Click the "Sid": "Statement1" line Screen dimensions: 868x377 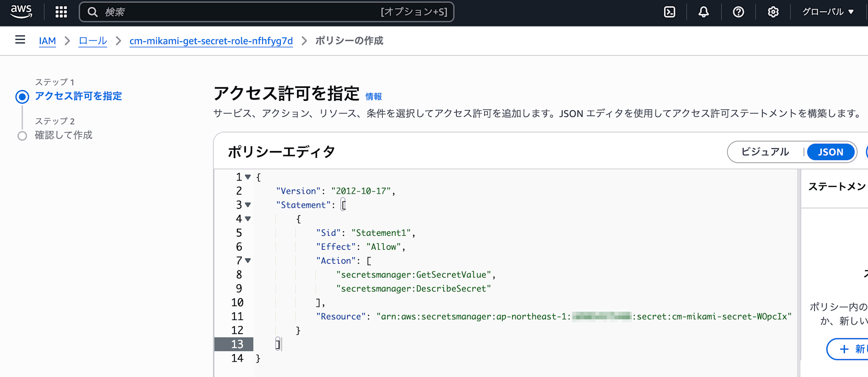pos(365,233)
